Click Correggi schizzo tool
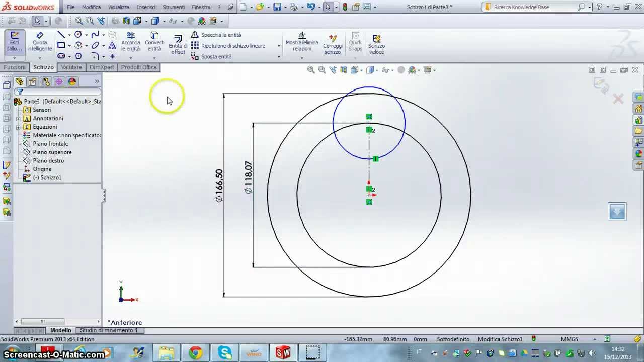Screen dimensions: 644x362 coord(333,44)
